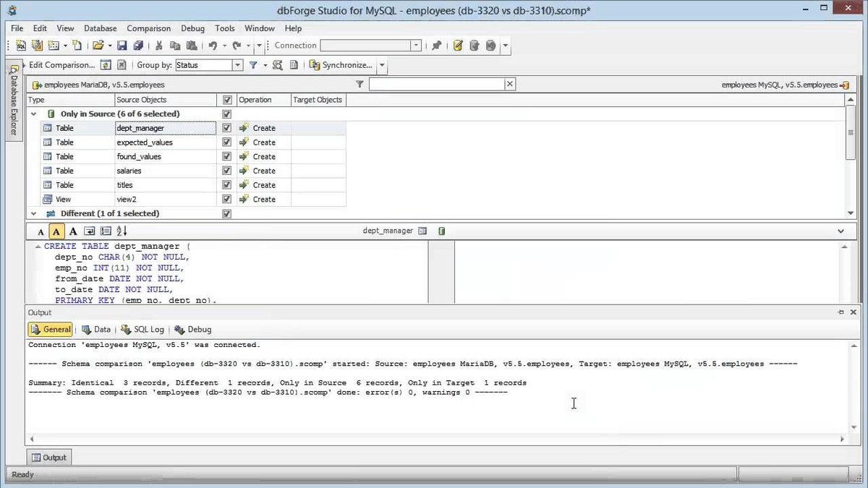This screenshot has height=488, width=868.
Task: Click the Copy icon
Action: [176, 46]
